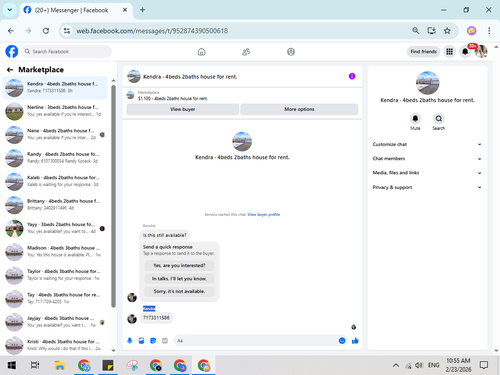
Task: Open Randy 4beds 2baths conversation
Action: [55, 158]
